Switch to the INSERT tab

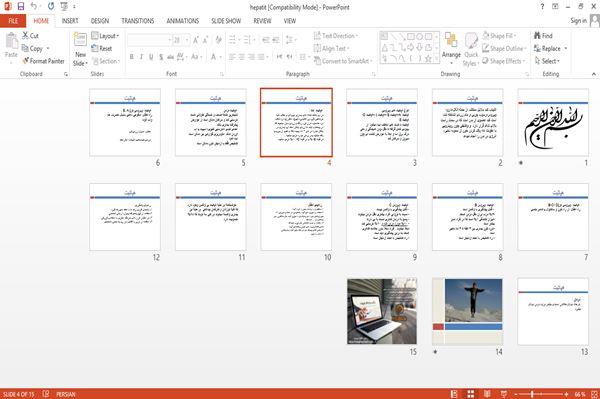(x=70, y=21)
